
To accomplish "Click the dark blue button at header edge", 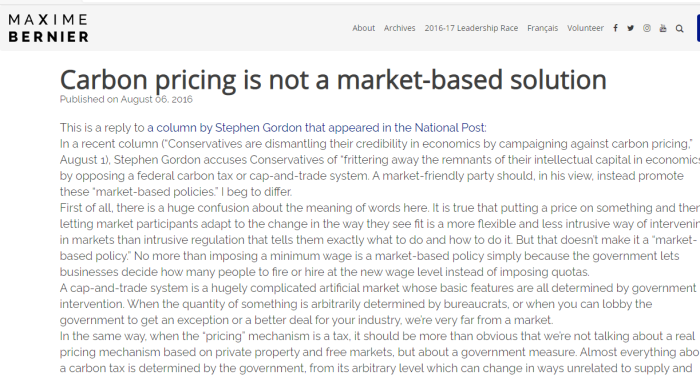I will (698, 28).
